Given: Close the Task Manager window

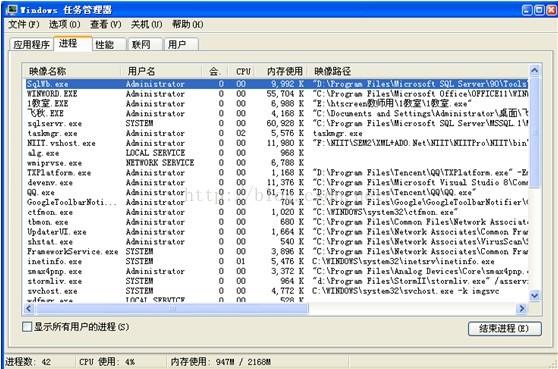Looking at the screenshot, I should [x=552, y=10].
